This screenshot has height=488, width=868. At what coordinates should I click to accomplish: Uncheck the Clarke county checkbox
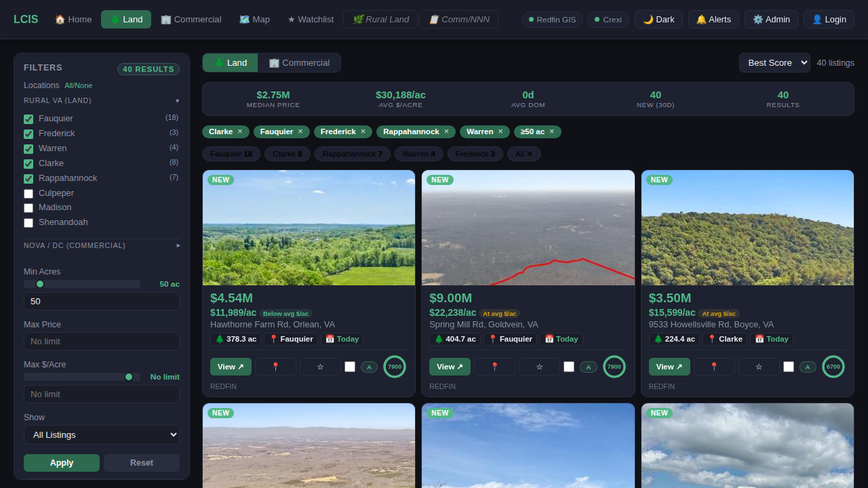28,164
